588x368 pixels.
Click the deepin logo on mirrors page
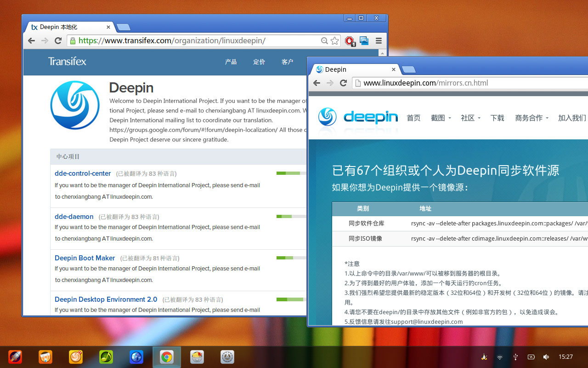tap(358, 117)
